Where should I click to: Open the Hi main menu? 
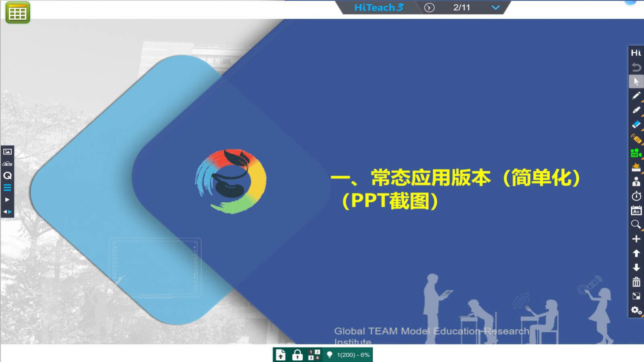click(636, 53)
